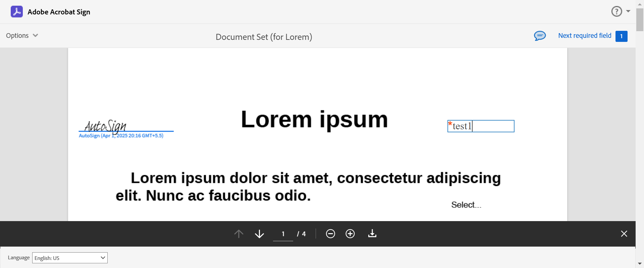Click the scrollbar down arrow
The height and width of the screenshot is (268, 644).
click(640, 264)
